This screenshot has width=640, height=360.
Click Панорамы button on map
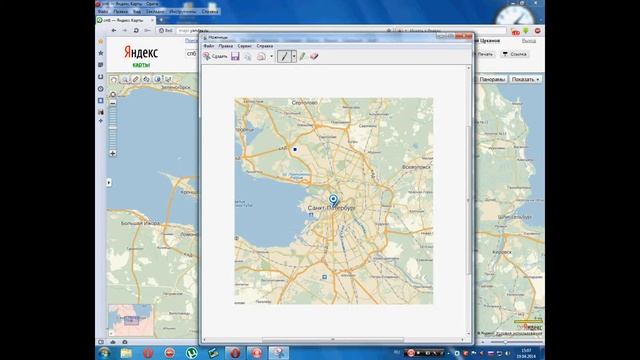[x=492, y=79]
